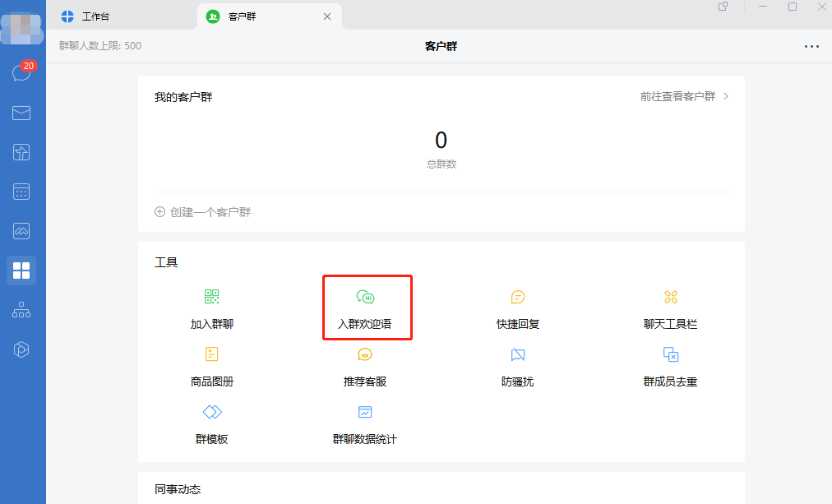Screen dimensions: 832x504
Task: Open messages with the chat sidebar icon
Action: click(21, 73)
